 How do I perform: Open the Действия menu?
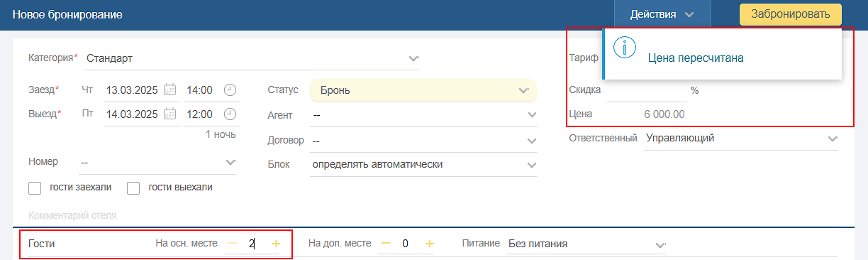click(x=662, y=14)
